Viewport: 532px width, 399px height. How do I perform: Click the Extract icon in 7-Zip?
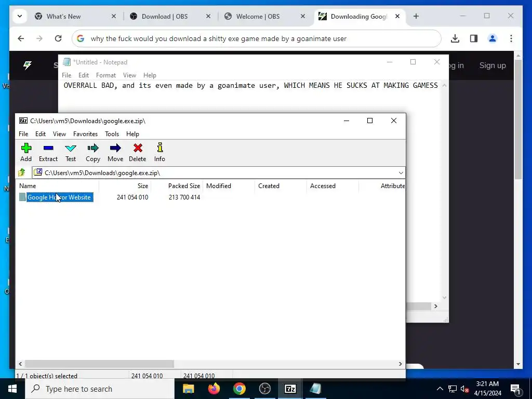(48, 152)
